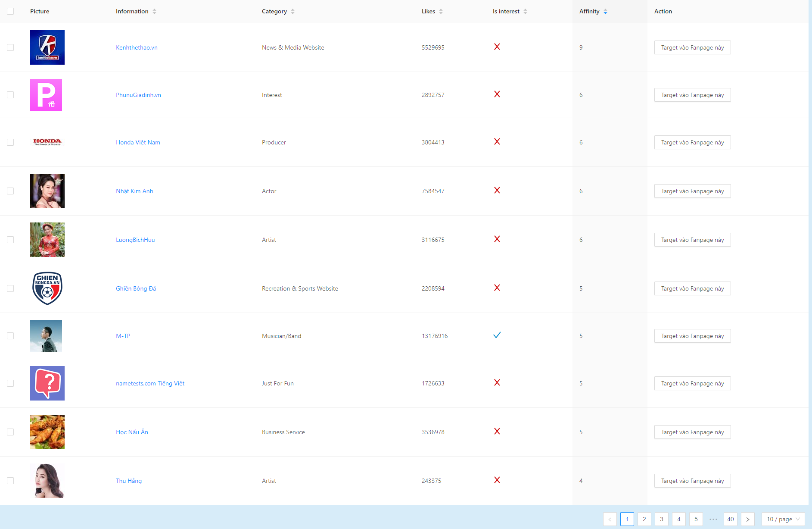Click red X for LuongBichHuu row
The width and height of the screenshot is (812, 529).
pos(497,239)
